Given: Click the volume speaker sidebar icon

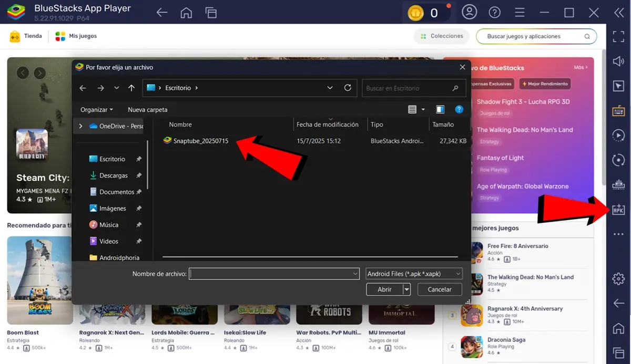Looking at the screenshot, I should (x=618, y=61).
